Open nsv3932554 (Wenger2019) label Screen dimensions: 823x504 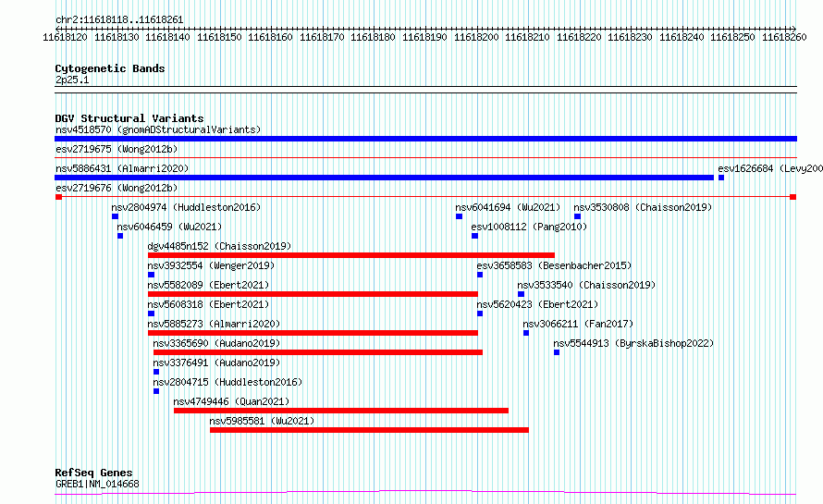point(211,265)
